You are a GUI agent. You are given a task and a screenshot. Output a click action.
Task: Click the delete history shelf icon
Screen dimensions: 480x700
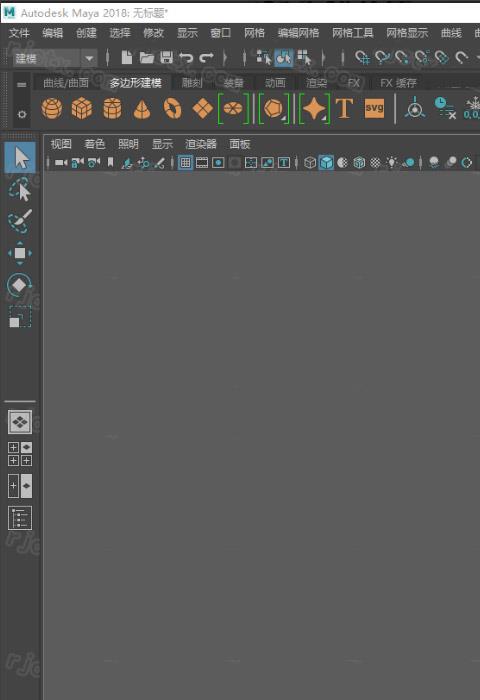(x=445, y=108)
